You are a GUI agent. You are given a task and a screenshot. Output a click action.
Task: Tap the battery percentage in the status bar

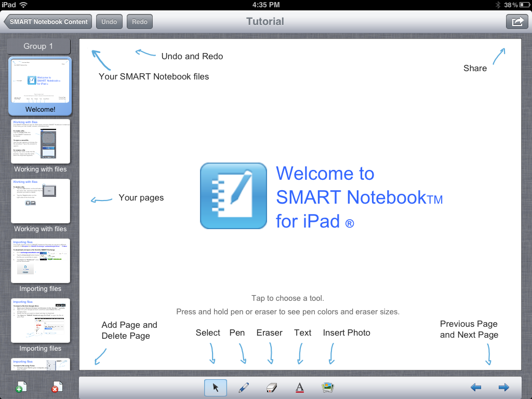(512, 5)
